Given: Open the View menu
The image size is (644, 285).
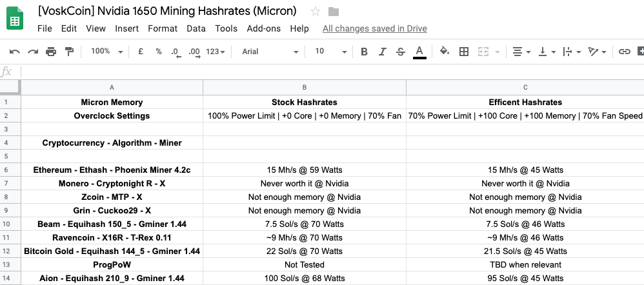Looking at the screenshot, I should (x=96, y=29).
